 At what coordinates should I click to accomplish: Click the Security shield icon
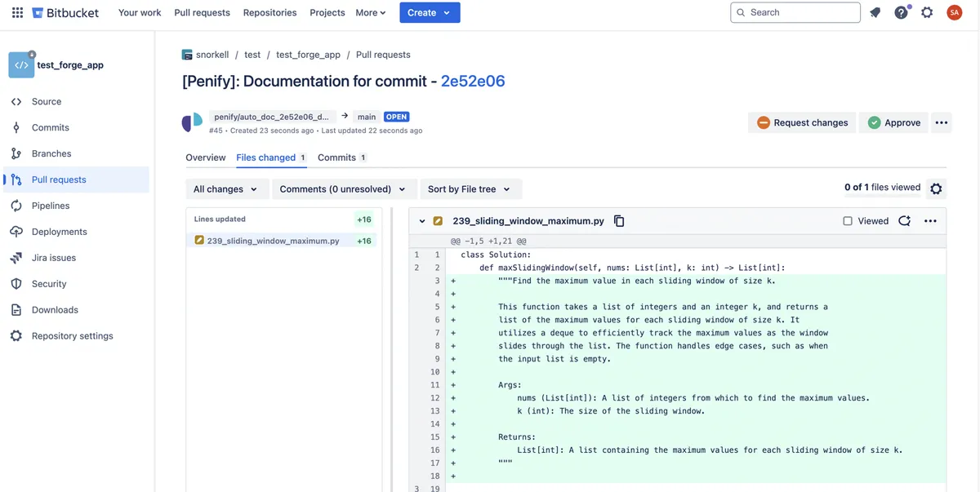coord(16,285)
